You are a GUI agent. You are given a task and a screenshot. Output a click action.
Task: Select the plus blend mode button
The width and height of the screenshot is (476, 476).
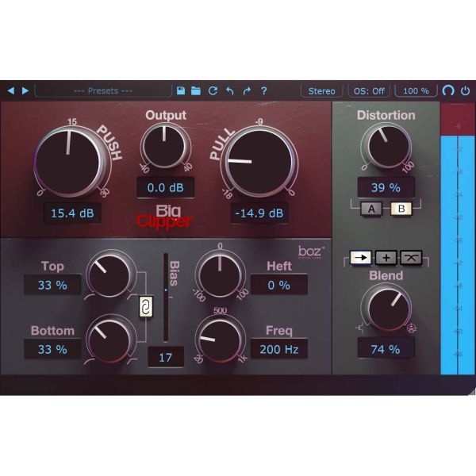pos(386,258)
